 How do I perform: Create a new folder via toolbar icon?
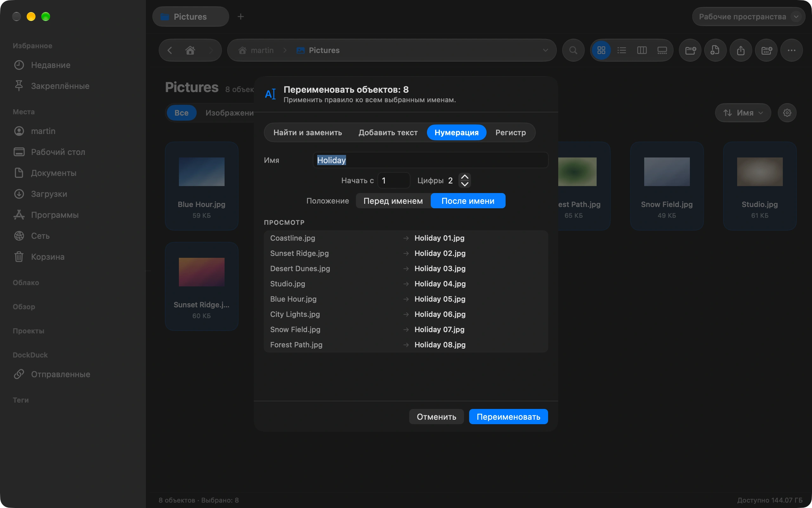[x=690, y=50]
